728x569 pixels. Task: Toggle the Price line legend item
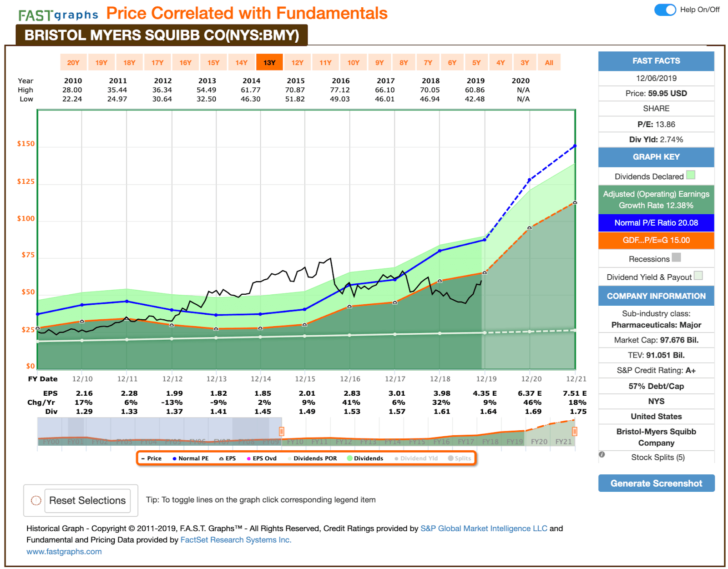tap(152, 458)
